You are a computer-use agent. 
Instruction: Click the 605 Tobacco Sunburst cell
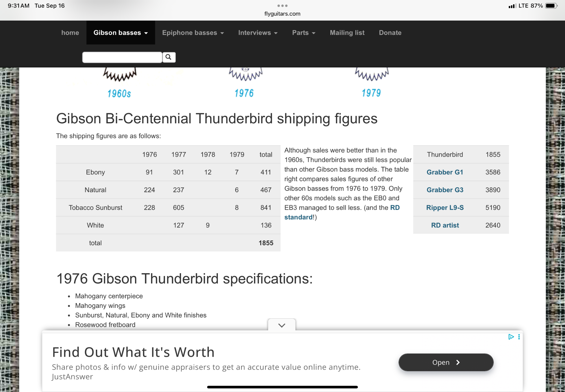point(179,208)
